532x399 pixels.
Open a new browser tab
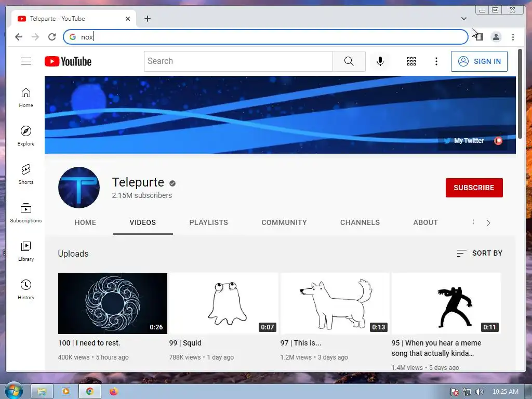(x=147, y=19)
